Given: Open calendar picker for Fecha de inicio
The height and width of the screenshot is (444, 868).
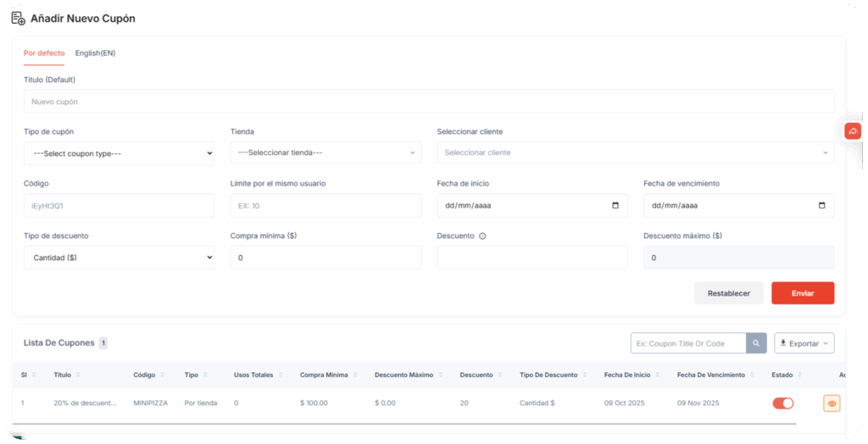Looking at the screenshot, I should pyautogui.click(x=615, y=206).
